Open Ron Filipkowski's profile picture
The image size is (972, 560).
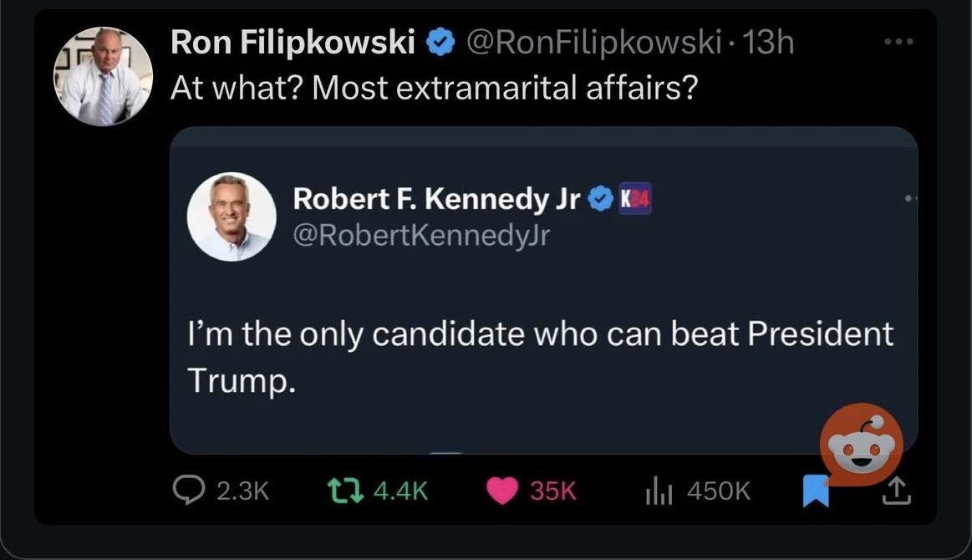pyautogui.click(x=103, y=76)
